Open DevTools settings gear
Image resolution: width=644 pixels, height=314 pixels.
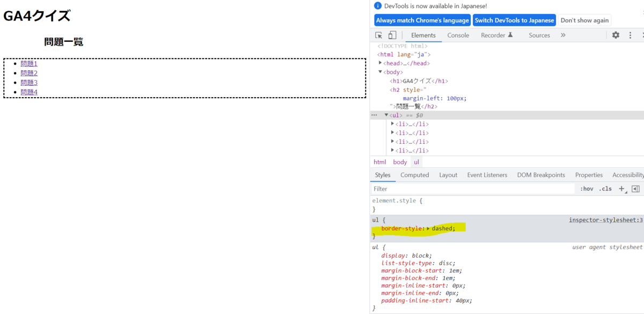click(x=616, y=35)
